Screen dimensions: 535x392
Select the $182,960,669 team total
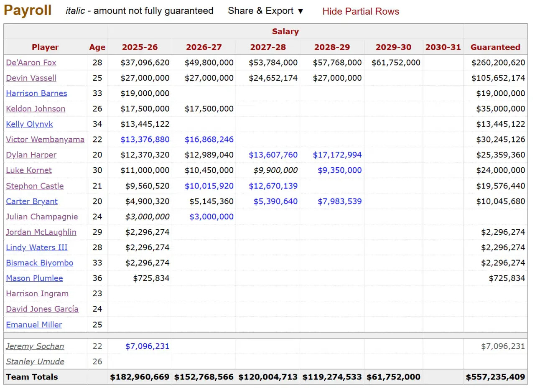pyautogui.click(x=140, y=377)
